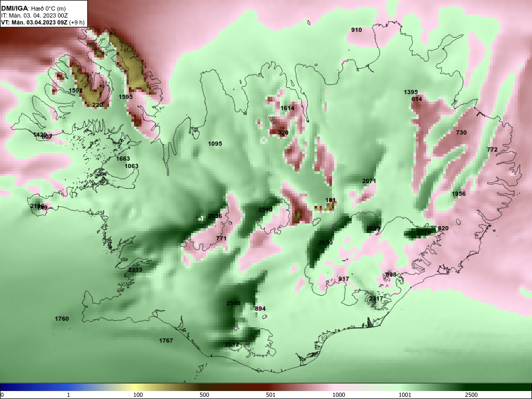Click the map value '772'
The width and height of the screenshot is (532, 399).
point(492,149)
